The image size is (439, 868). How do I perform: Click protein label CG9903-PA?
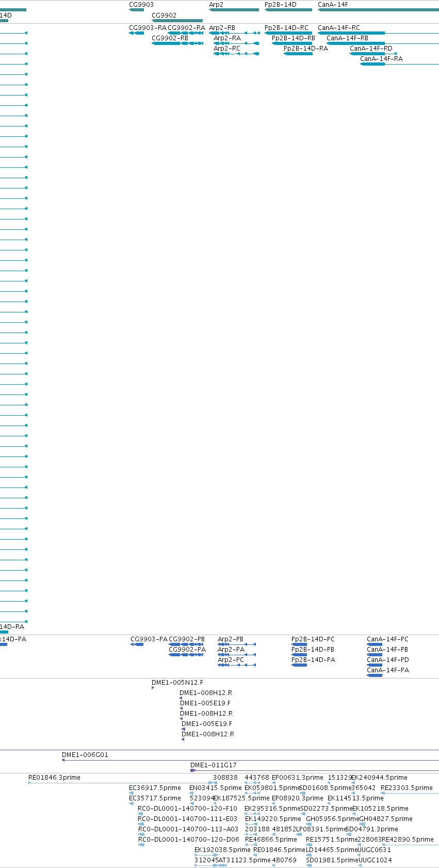pos(149,639)
